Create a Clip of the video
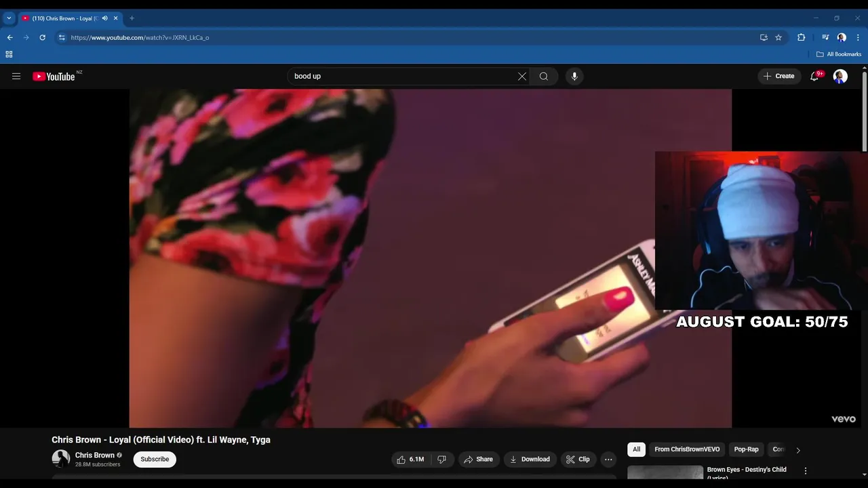This screenshot has width=868, height=488. [x=578, y=460]
